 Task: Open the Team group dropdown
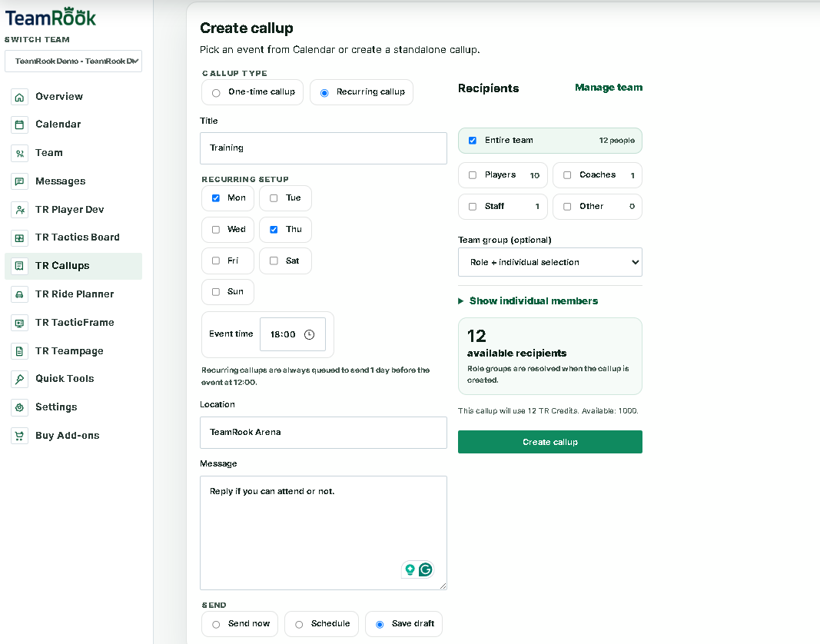tap(550, 262)
